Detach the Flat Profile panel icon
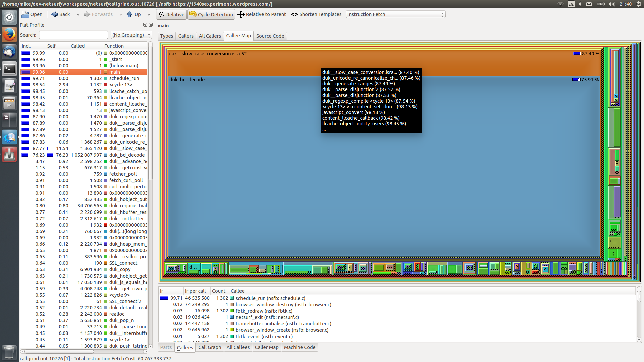Image resolution: width=644 pixels, height=362 pixels. (x=145, y=25)
